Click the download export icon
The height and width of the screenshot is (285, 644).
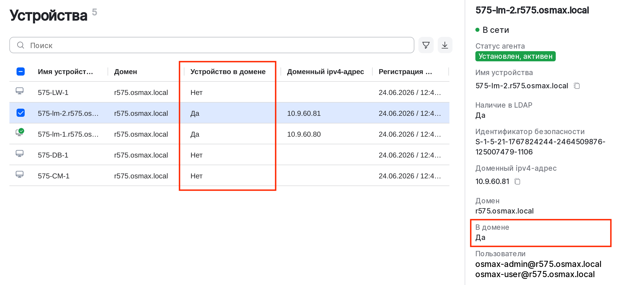[445, 45]
